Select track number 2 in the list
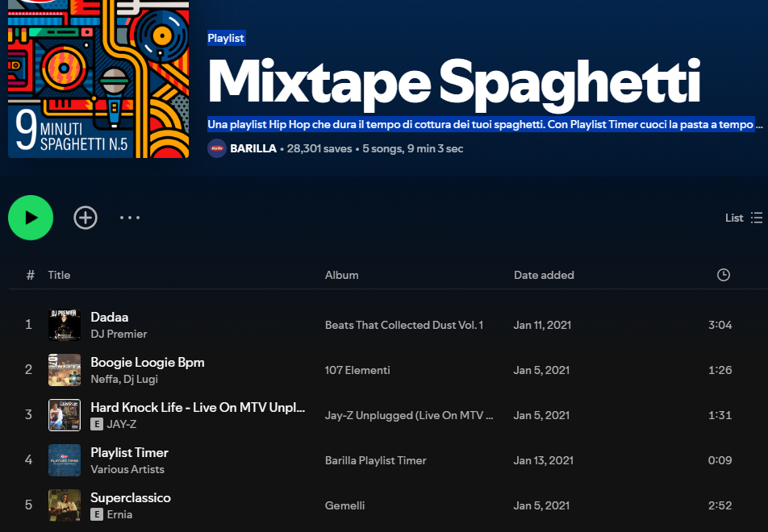This screenshot has height=532, width=768. 28,369
